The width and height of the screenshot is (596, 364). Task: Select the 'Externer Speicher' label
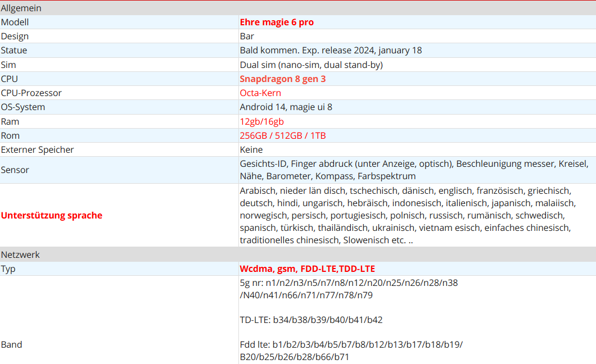point(37,149)
